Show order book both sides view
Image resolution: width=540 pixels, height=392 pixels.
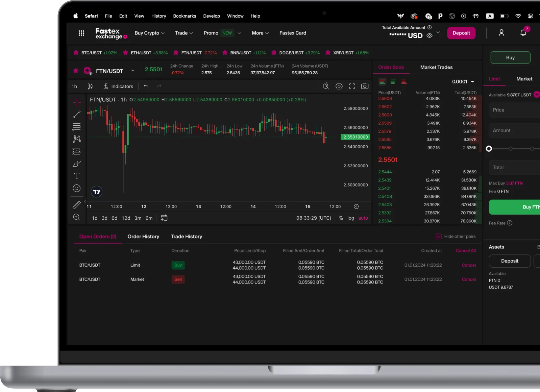(382, 82)
